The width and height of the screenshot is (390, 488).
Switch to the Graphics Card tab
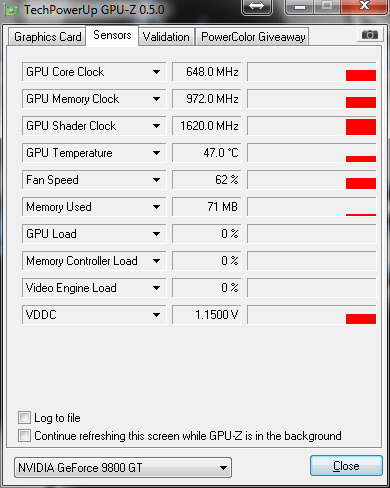[x=47, y=37]
